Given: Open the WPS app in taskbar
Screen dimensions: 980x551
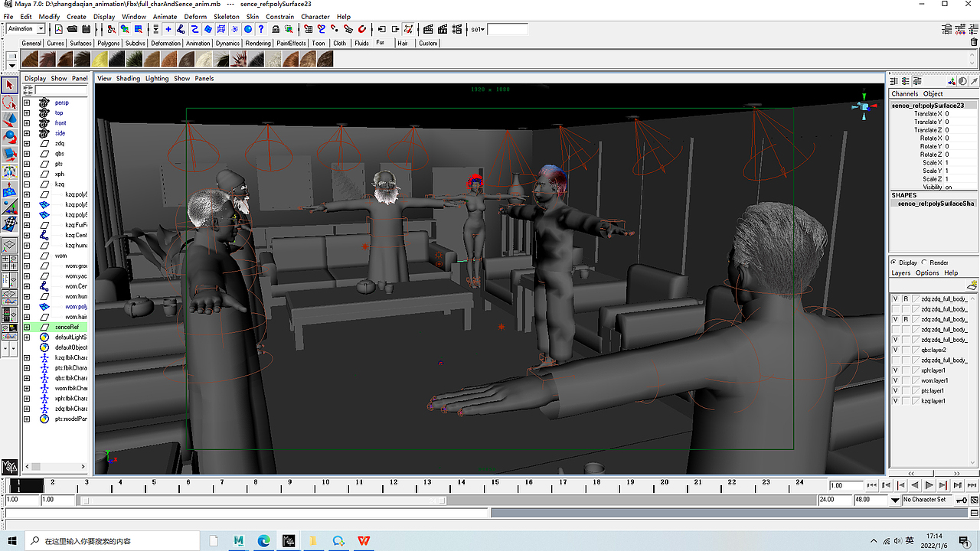Looking at the screenshot, I should 364,541.
